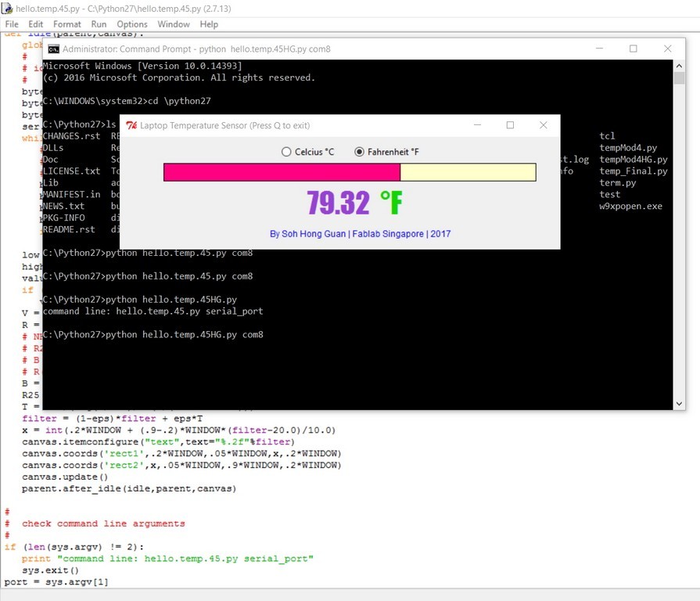Click the canvas.update() code line

tap(65, 477)
